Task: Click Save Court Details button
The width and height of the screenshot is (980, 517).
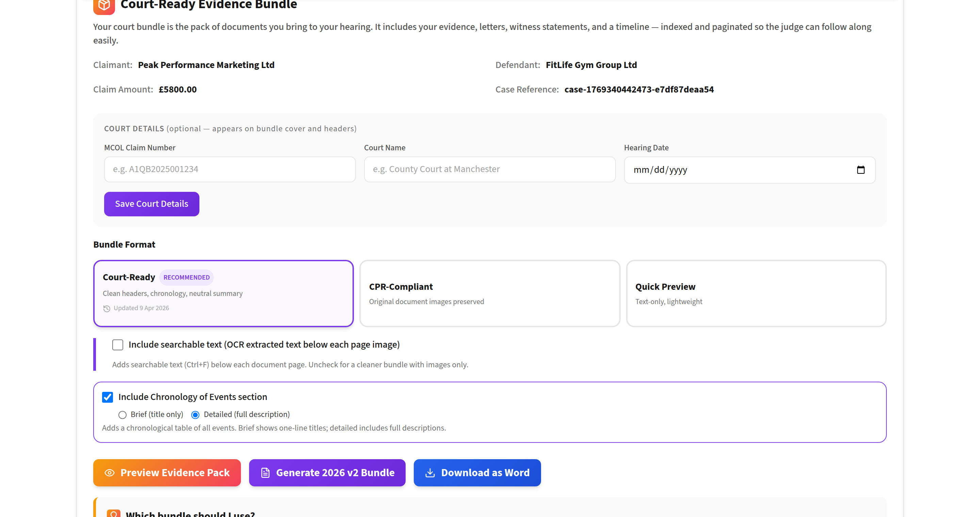Action: tap(151, 204)
